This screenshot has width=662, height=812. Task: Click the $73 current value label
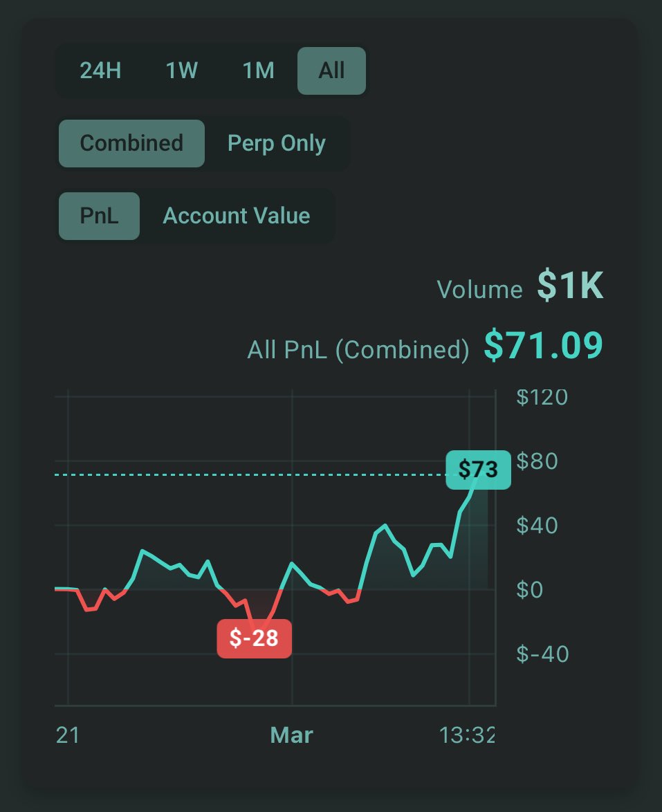tap(478, 470)
